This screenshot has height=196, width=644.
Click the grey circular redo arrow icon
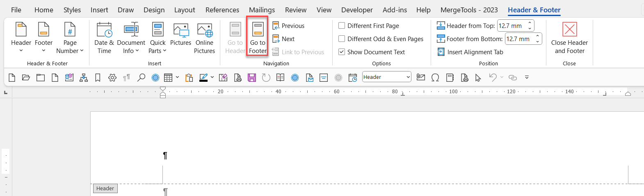[266, 77]
